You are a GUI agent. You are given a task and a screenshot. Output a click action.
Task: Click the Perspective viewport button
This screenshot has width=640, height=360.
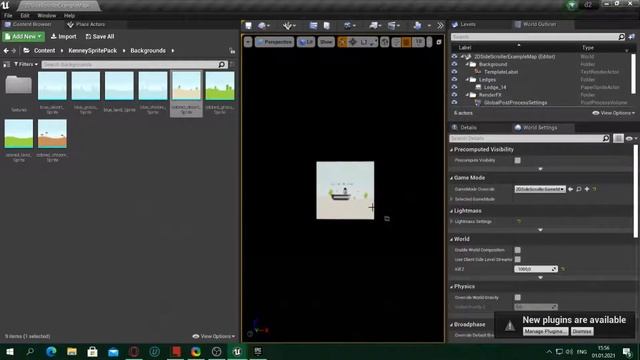[274, 42]
